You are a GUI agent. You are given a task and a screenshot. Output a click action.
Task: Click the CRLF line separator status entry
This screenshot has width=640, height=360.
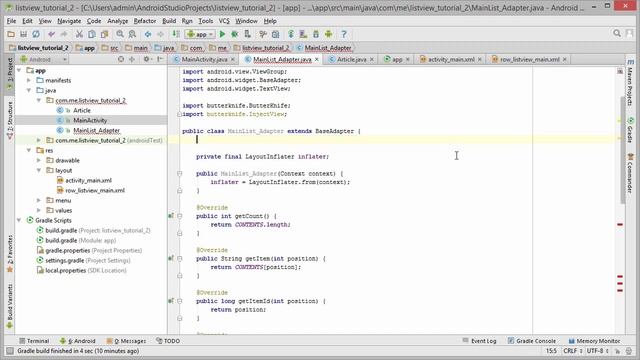(x=572, y=351)
